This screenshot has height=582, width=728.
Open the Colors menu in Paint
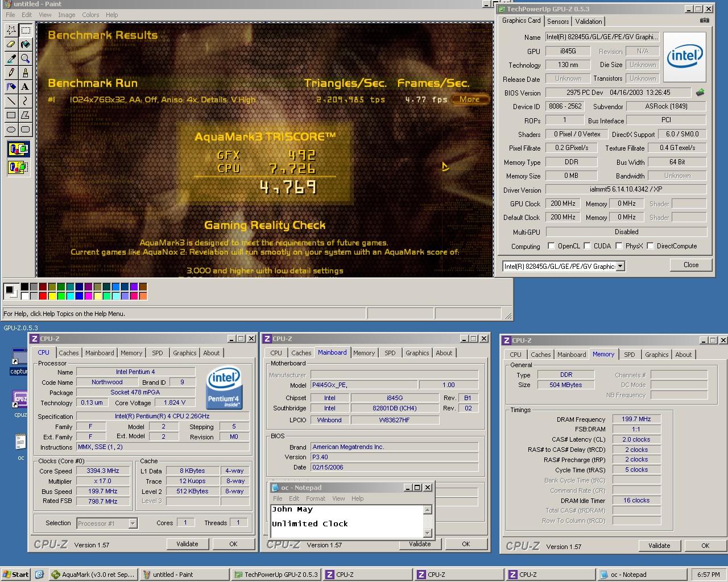pos(90,15)
